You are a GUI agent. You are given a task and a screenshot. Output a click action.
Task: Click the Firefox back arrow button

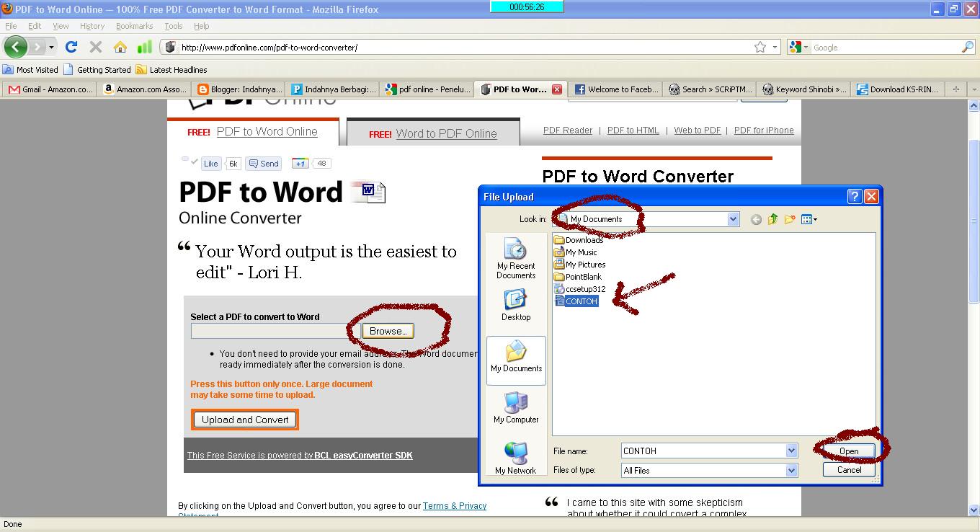pyautogui.click(x=15, y=47)
